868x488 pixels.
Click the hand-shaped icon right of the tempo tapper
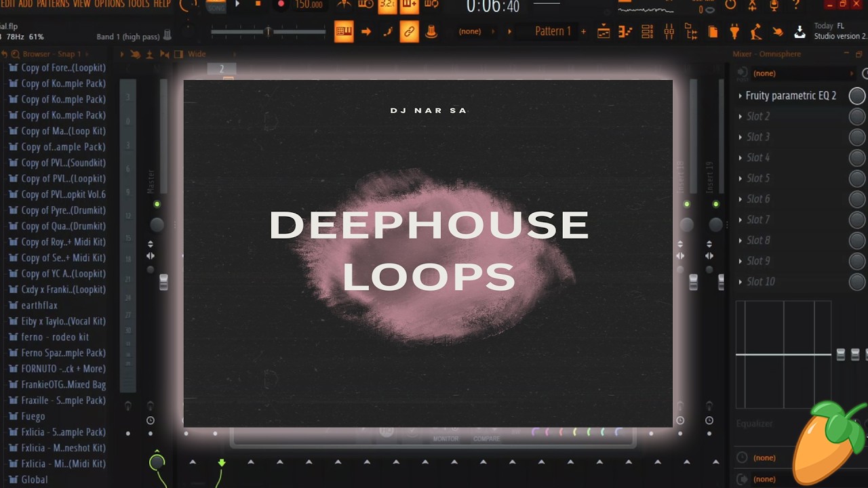pos(778,31)
